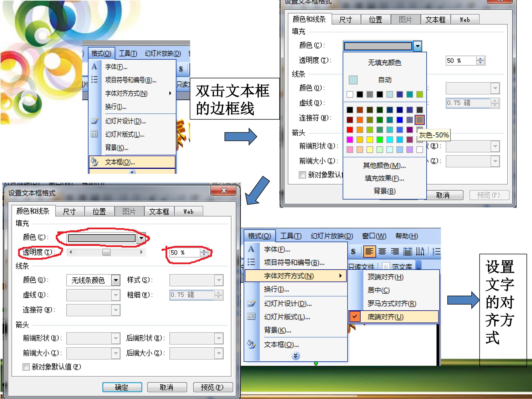Click the distributed alignment toolbar icon
The image size is (532, 399).
click(407, 252)
